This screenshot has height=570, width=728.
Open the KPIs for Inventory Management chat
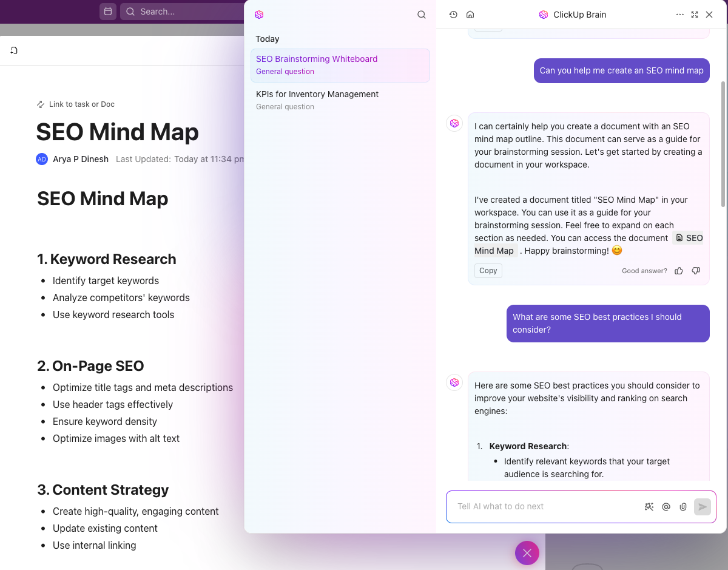[x=340, y=100]
